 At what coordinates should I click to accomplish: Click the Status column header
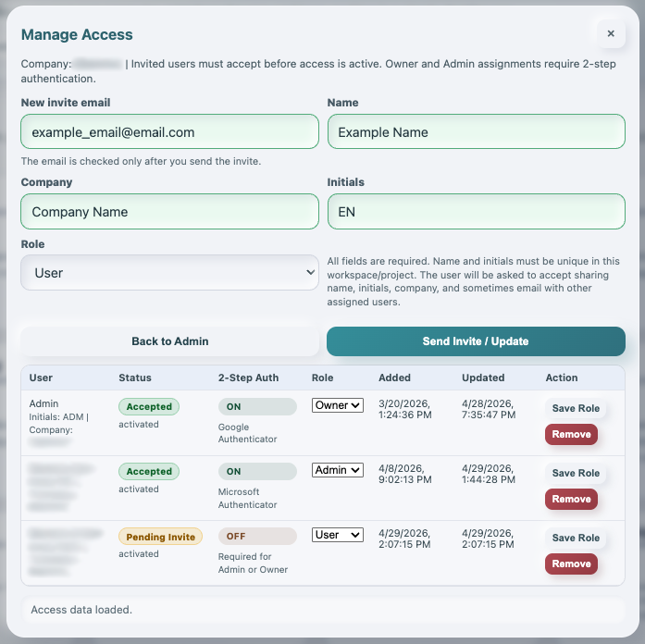point(135,378)
